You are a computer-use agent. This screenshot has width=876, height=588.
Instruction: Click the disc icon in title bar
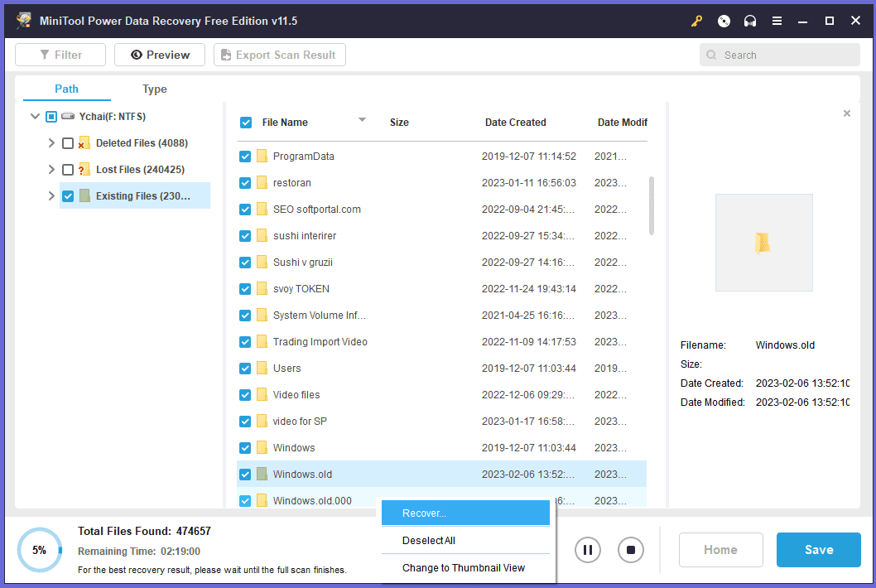pyautogui.click(x=724, y=21)
